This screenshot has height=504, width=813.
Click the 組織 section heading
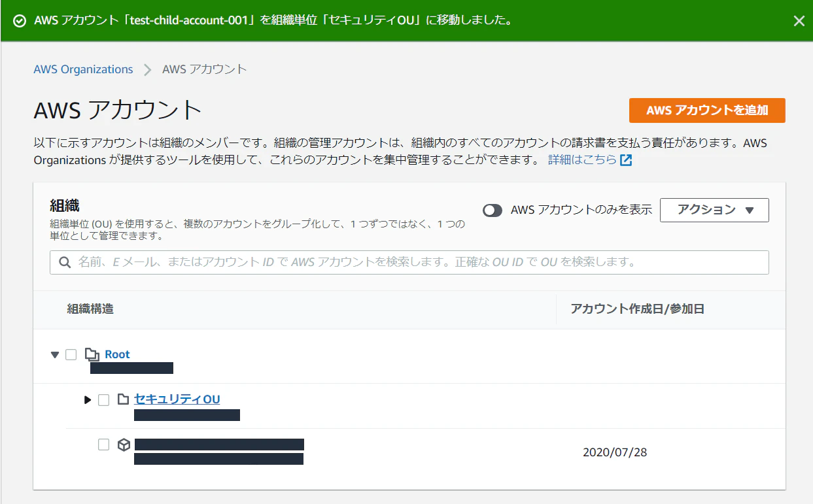tap(65, 206)
